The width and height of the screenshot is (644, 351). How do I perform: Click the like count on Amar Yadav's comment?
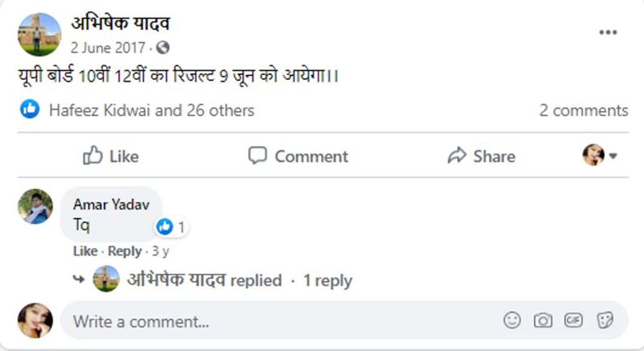coord(171,227)
